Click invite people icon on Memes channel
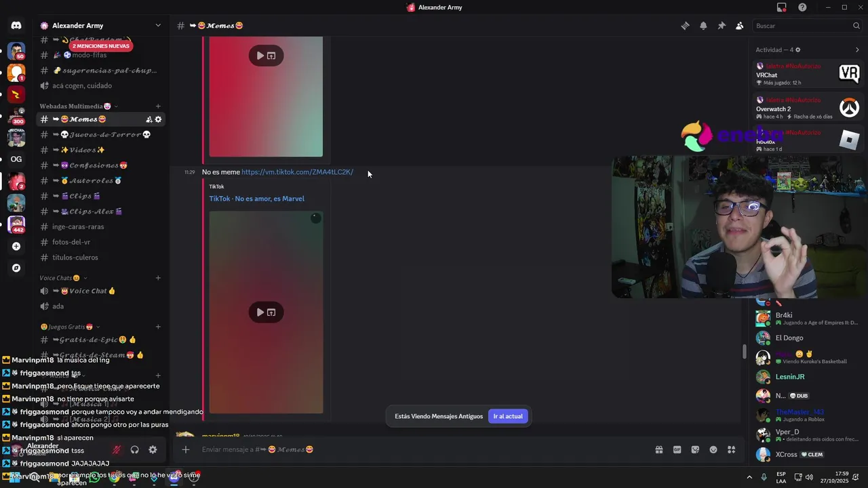This screenshot has width=868, height=488. coord(149,119)
